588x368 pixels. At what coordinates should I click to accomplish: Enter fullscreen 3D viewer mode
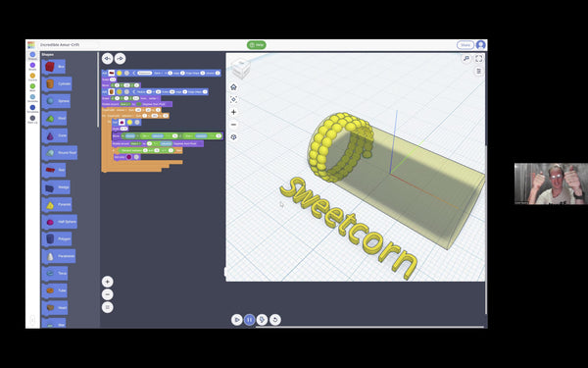(479, 59)
